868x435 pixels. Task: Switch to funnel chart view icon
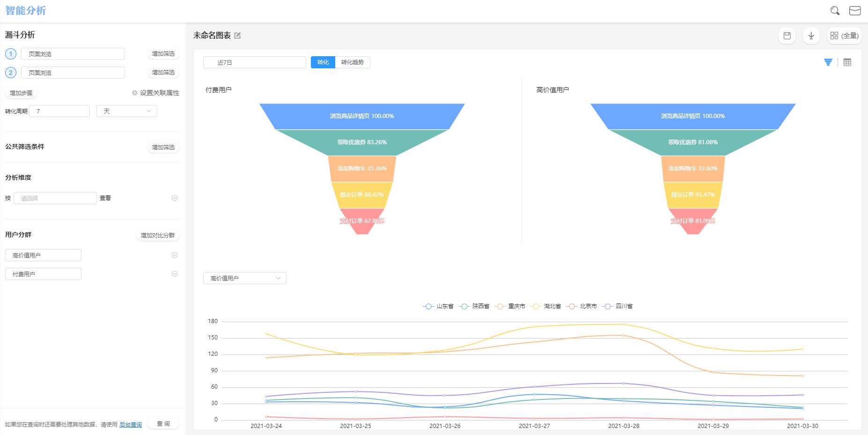pos(828,62)
